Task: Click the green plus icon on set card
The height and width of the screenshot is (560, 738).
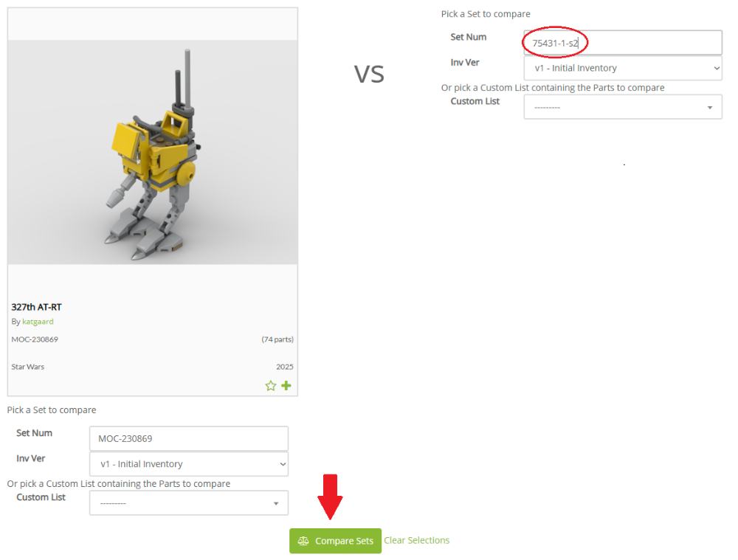Action: 286,386
